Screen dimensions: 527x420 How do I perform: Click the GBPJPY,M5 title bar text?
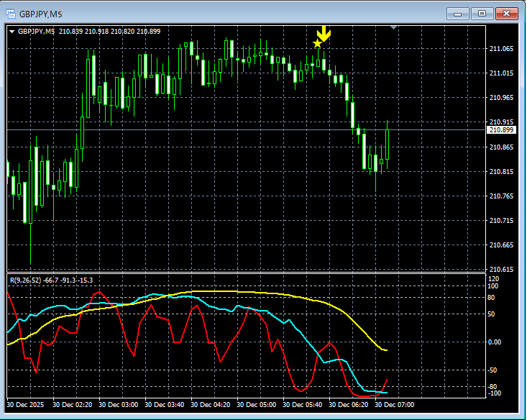pos(41,14)
